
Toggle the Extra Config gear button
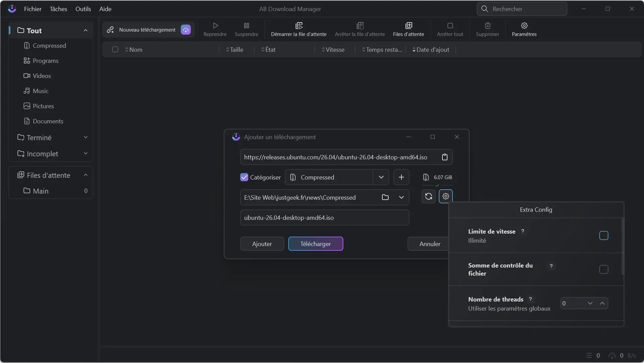[446, 196]
